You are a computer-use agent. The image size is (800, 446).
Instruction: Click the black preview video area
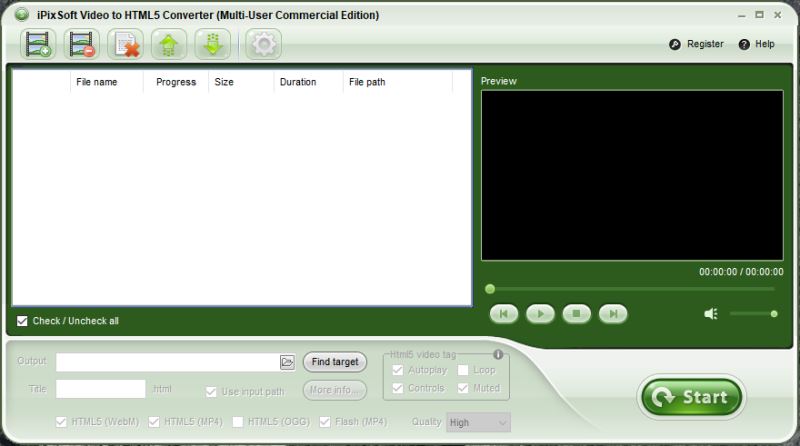(632, 176)
